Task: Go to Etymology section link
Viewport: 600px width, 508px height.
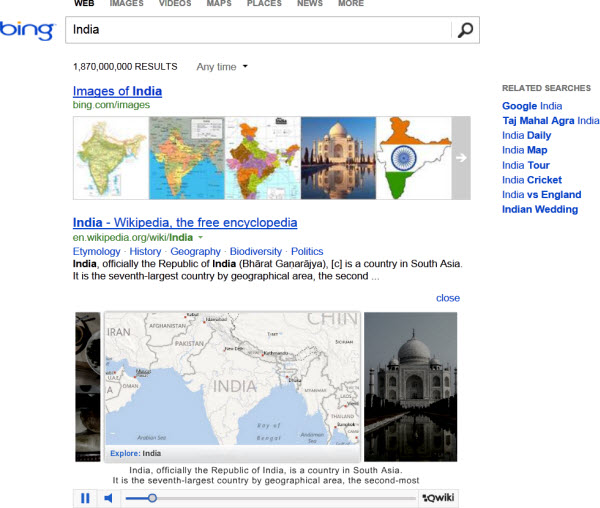Action: tap(96, 251)
